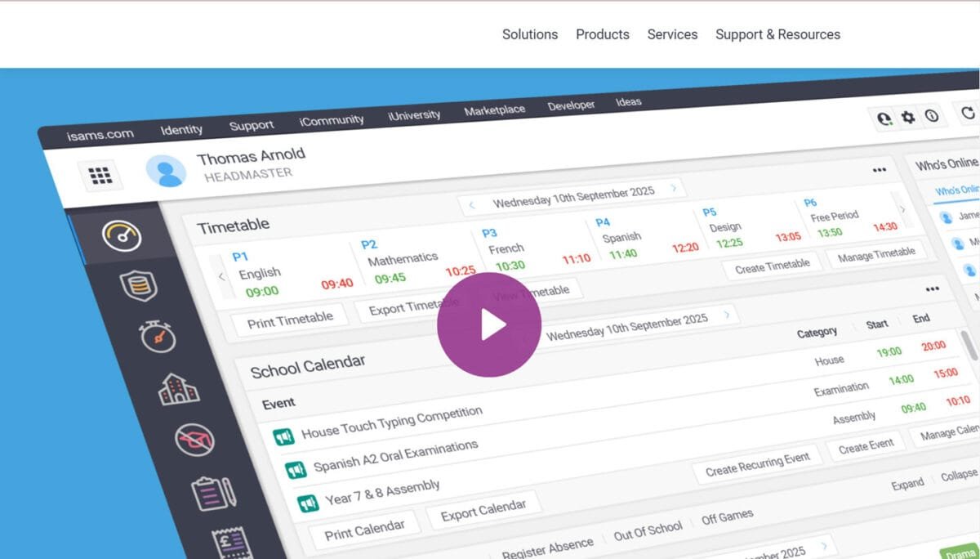
Task: Play the product demo video
Action: (488, 324)
